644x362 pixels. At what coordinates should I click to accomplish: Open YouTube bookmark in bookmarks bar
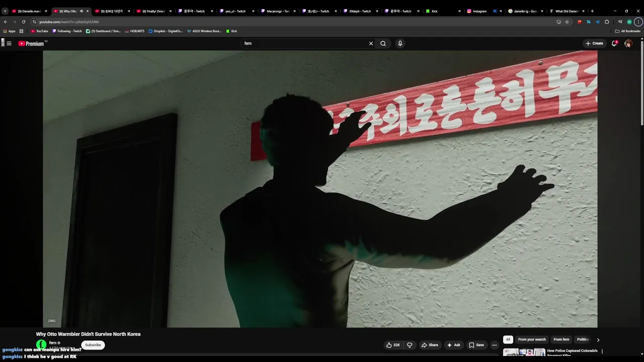click(40, 31)
